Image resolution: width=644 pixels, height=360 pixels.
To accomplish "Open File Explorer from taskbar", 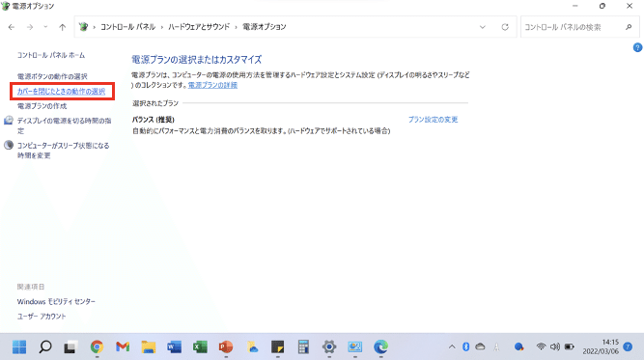I will coord(149,347).
